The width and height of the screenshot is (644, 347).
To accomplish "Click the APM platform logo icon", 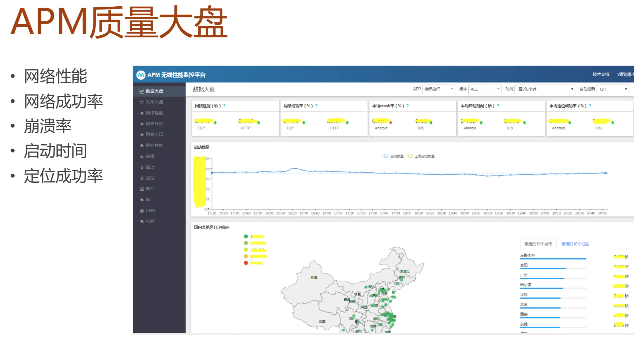I will [x=141, y=75].
